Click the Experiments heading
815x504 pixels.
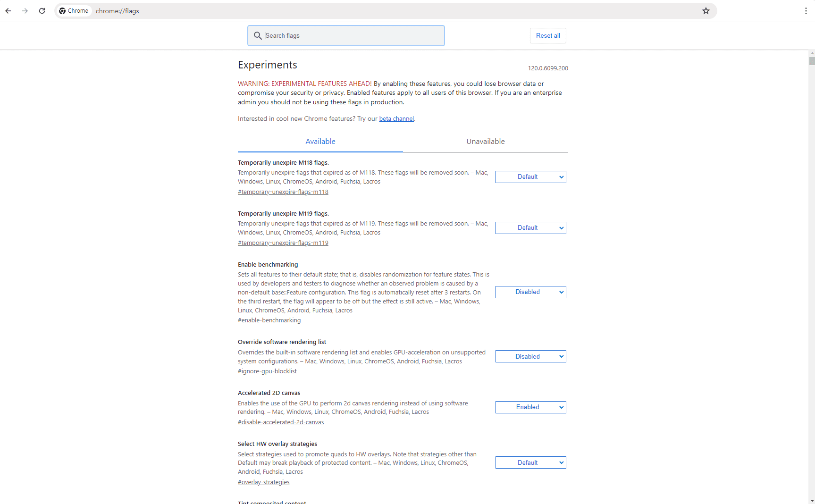tap(268, 65)
